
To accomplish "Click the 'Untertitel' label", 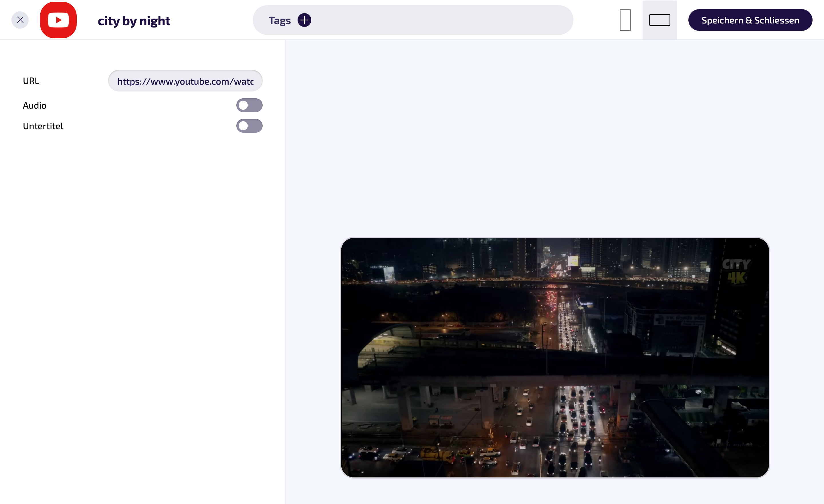I will 43,126.
